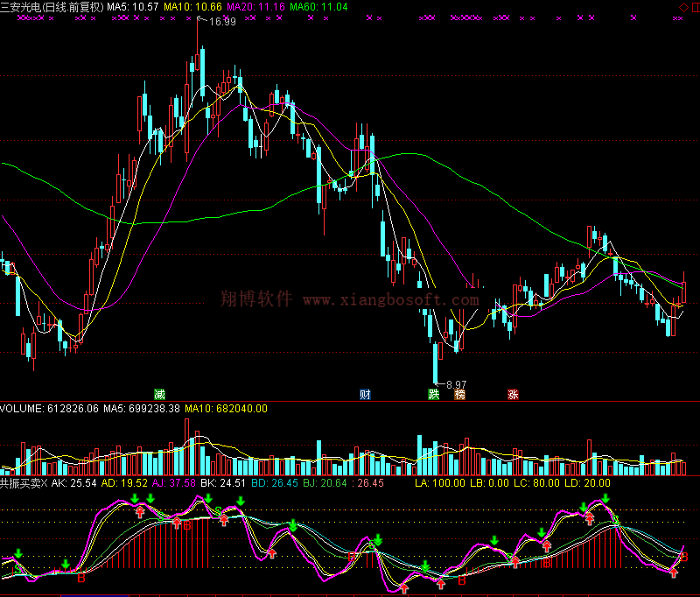The width and height of the screenshot is (700, 597).
Task: Select the LA: 100.00 value
Action: [x=440, y=483]
